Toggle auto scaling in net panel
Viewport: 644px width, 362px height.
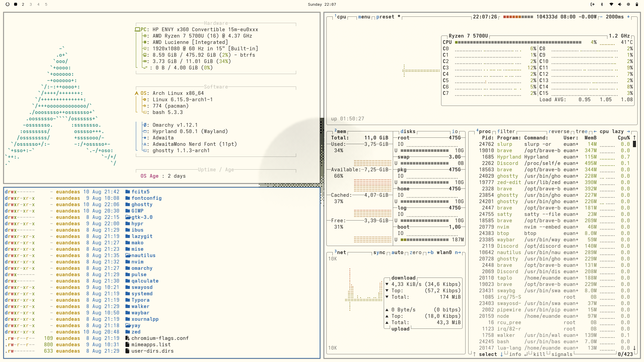[x=397, y=252]
